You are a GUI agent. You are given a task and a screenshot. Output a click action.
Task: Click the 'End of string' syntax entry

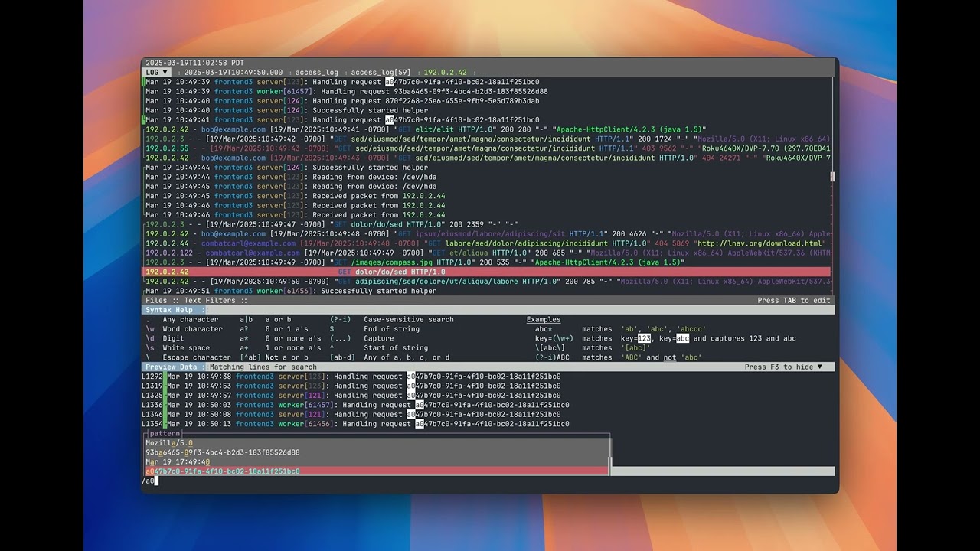tap(374, 329)
